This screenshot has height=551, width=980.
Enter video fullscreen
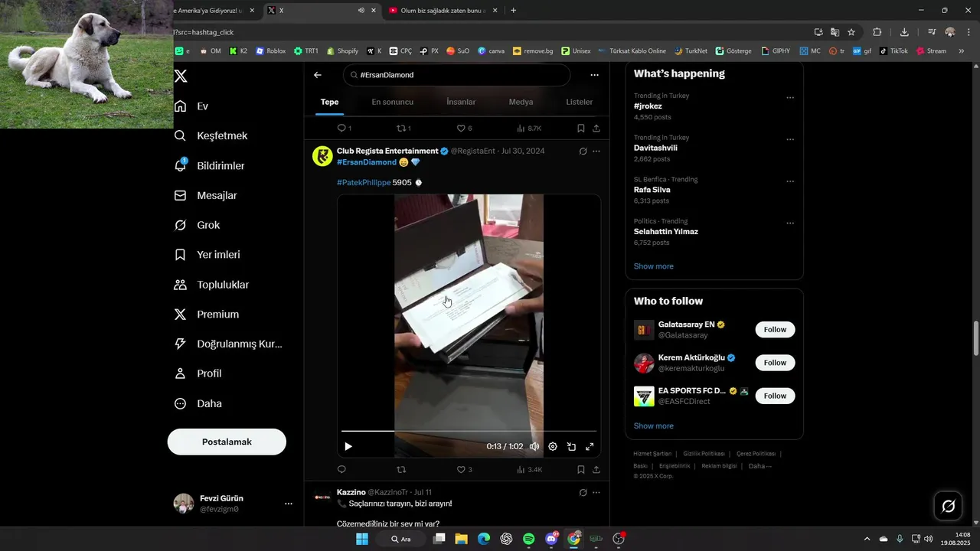click(590, 446)
